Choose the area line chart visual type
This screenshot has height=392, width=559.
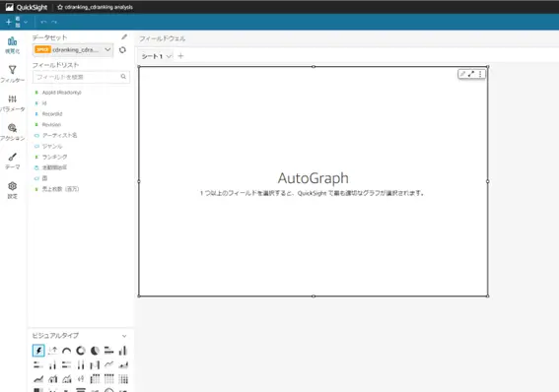tap(123, 365)
